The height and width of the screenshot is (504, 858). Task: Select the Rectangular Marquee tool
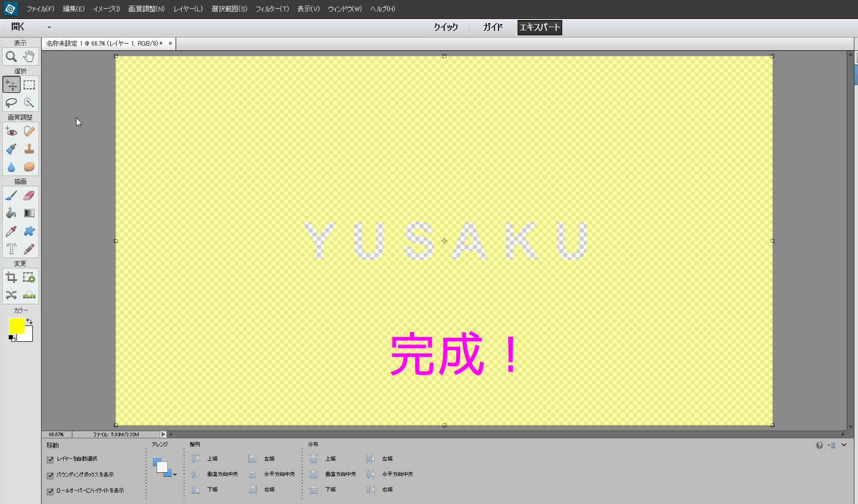29,85
